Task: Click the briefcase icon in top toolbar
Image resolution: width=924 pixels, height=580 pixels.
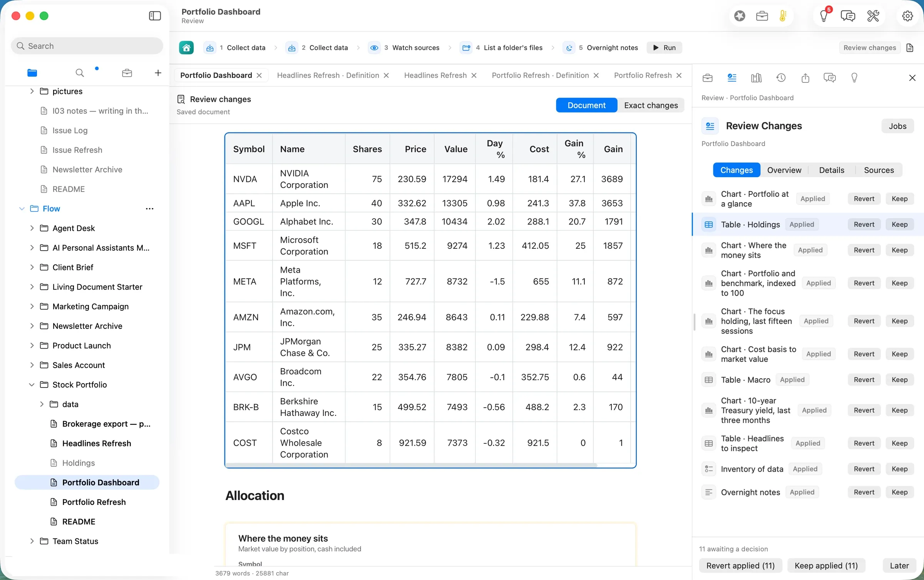Action: pos(762,16)
